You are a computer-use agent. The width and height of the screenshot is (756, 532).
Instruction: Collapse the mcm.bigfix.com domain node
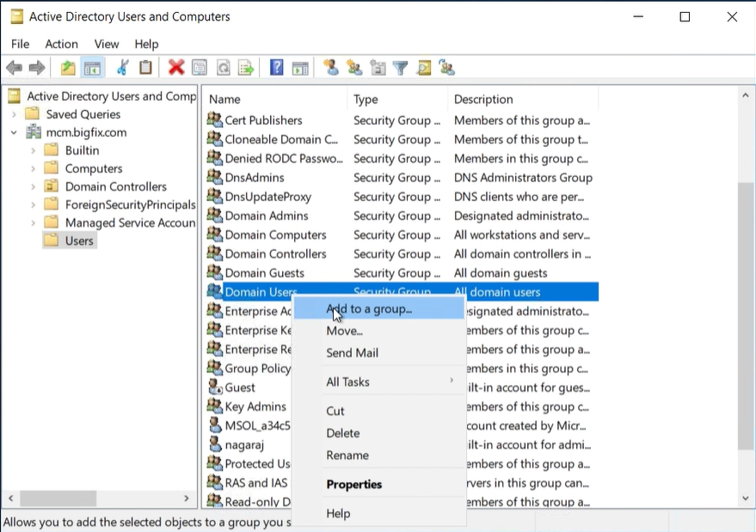coord(14,132)
